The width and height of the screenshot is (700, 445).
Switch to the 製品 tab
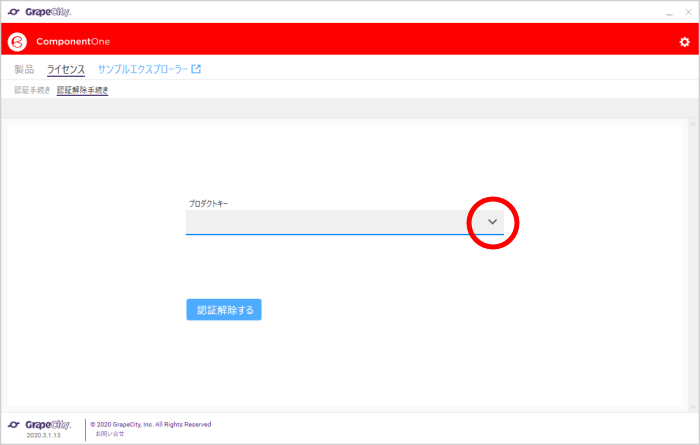click(x=24, y=69)
